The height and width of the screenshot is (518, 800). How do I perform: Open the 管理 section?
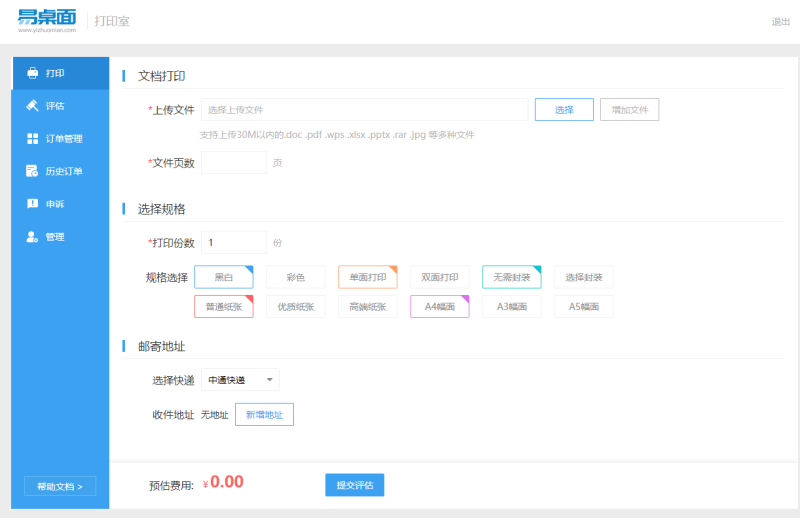(60, 237)
